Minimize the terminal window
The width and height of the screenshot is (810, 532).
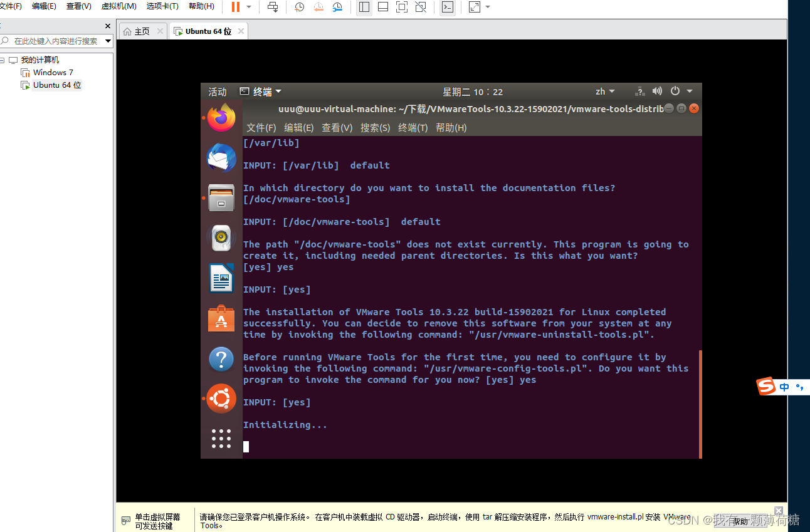click(x=669, y=108)
